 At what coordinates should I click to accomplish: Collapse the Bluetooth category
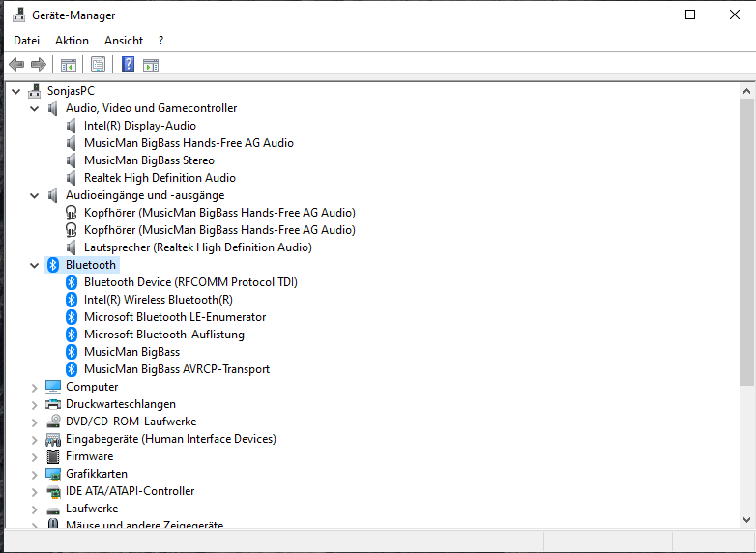[x=34, y=265]
